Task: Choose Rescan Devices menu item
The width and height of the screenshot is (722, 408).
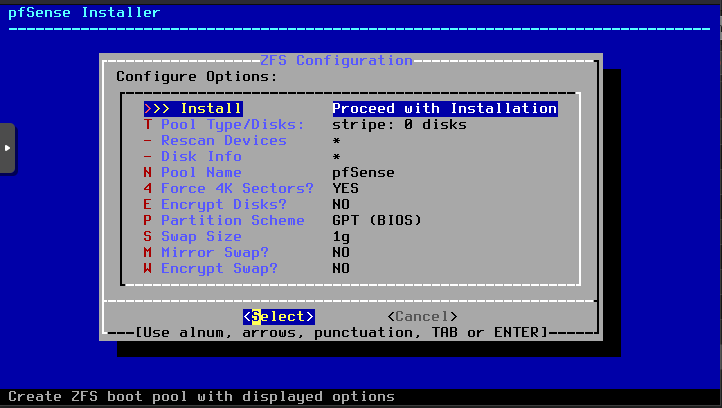Action: [223, 140]
